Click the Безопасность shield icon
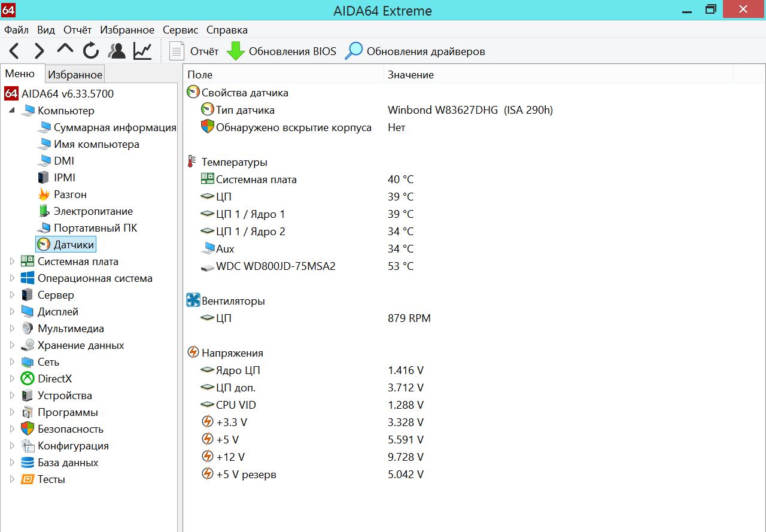Image resolution: width=766 pixels, height=532 pixels. tap(28, 429)
